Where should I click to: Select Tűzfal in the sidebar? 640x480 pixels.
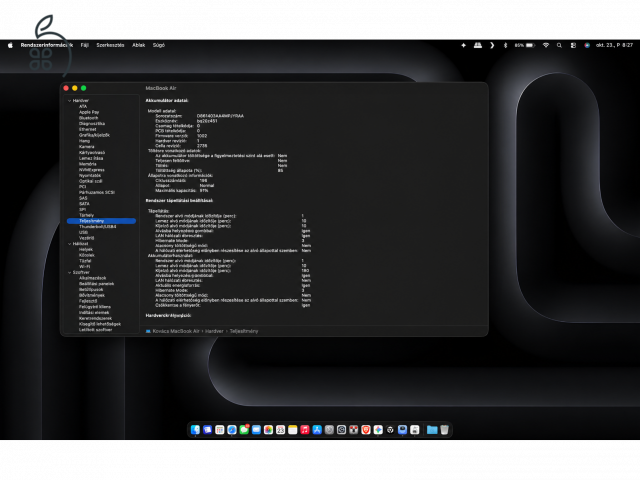(x=85, y=261)
